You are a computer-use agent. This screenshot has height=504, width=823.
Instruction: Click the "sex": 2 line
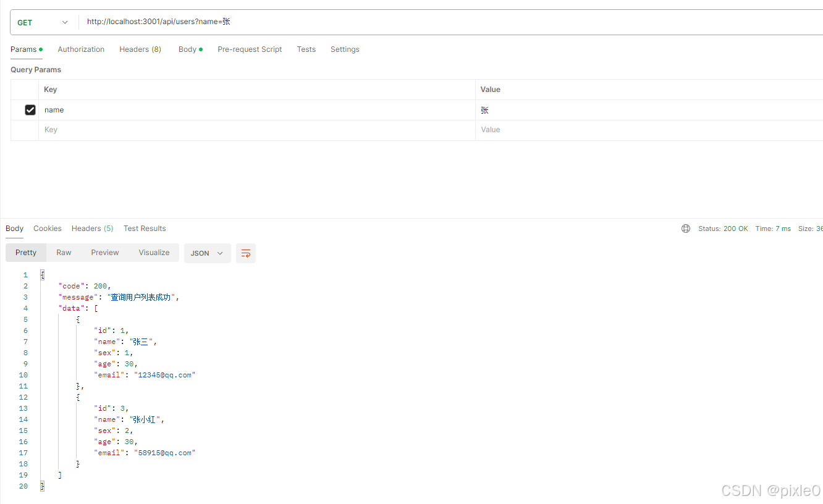pos(113,430)
